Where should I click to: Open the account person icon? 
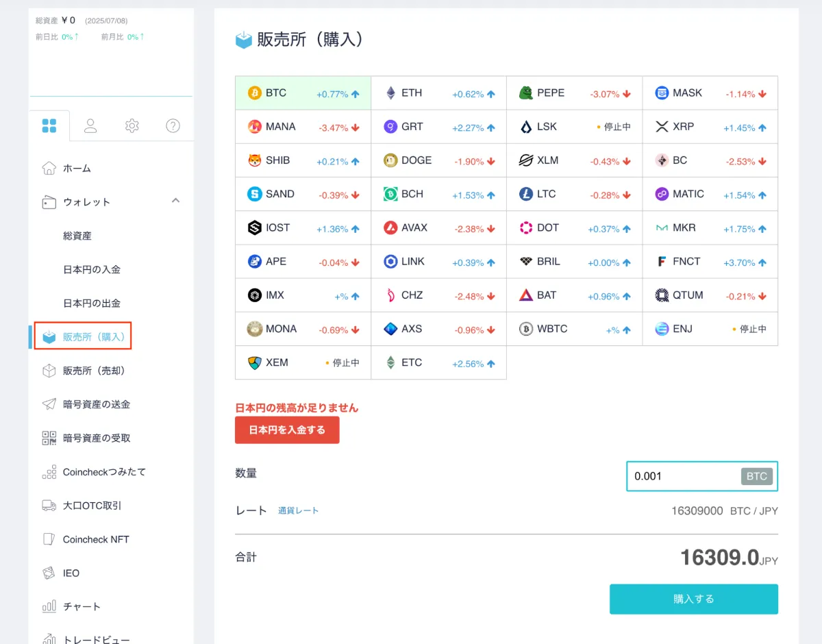point(90,126)
